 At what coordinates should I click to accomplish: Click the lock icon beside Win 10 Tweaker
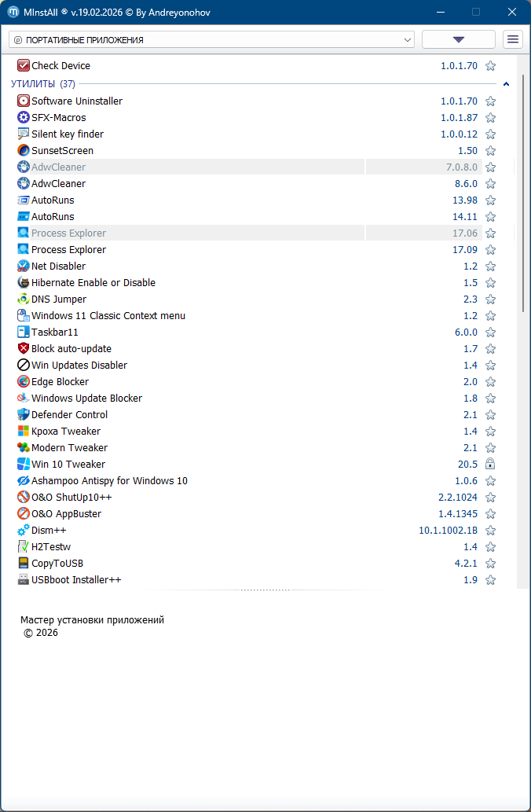click(x=490, y=464)
